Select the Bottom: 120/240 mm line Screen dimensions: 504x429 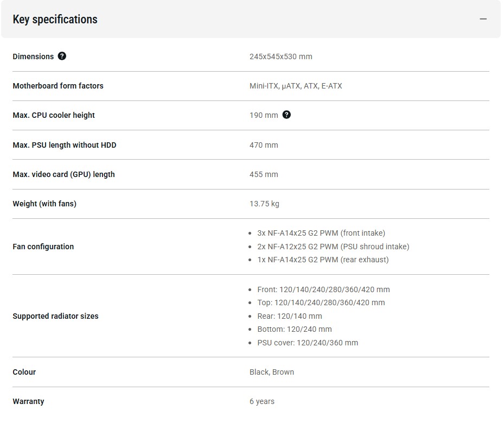(x=295, y=329)
